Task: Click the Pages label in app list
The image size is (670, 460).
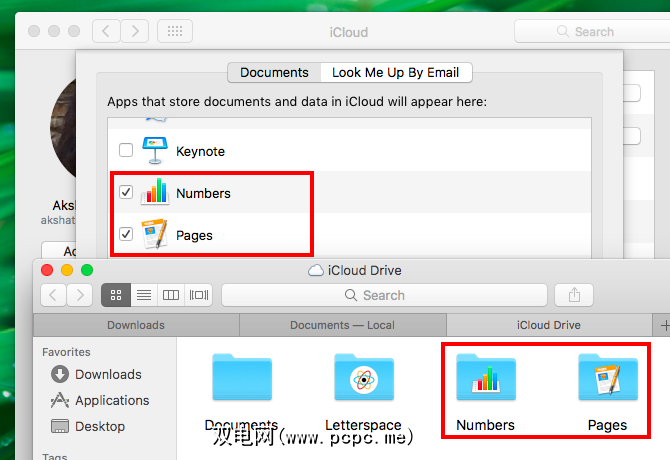Action: click(194, 235)
